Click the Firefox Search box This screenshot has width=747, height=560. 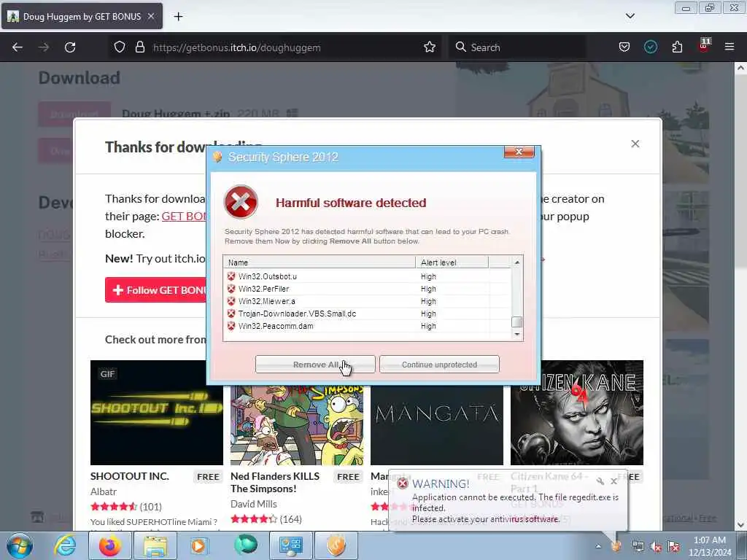click(x=517, y=47)
